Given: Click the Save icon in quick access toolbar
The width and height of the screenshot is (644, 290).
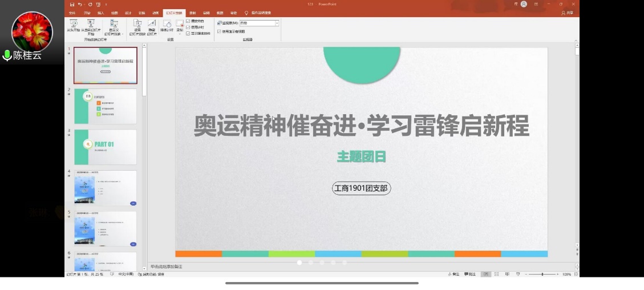Looking at the screenshot, I should (x=72, y=4).
